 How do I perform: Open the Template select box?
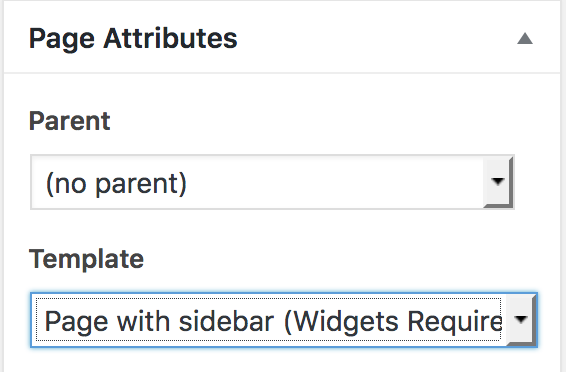(x=284, y=320)
